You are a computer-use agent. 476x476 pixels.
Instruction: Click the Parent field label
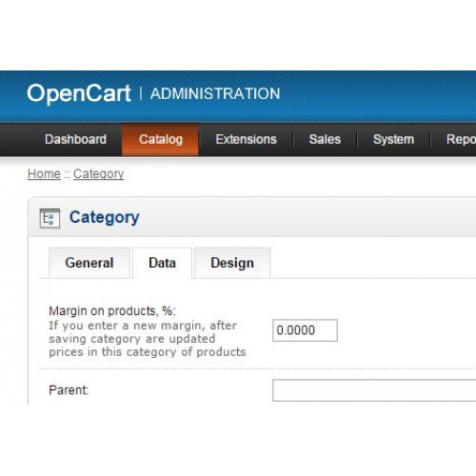(x=69, y=390)
